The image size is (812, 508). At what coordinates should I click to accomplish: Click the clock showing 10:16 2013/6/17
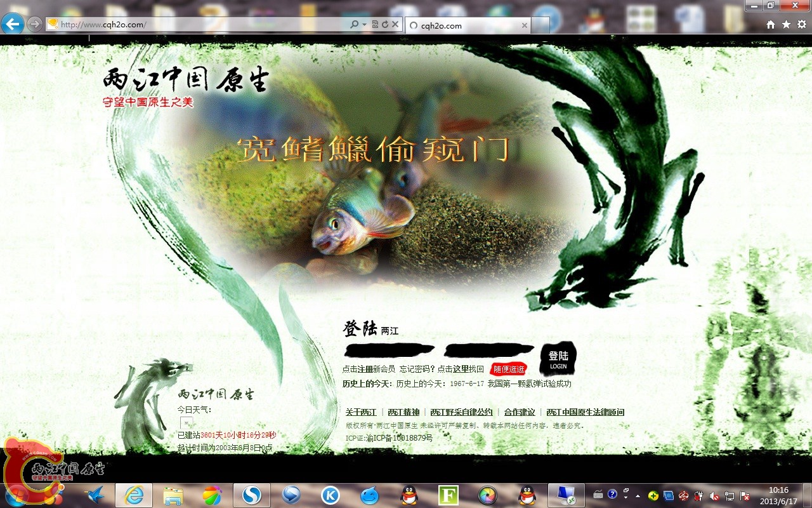779,495
